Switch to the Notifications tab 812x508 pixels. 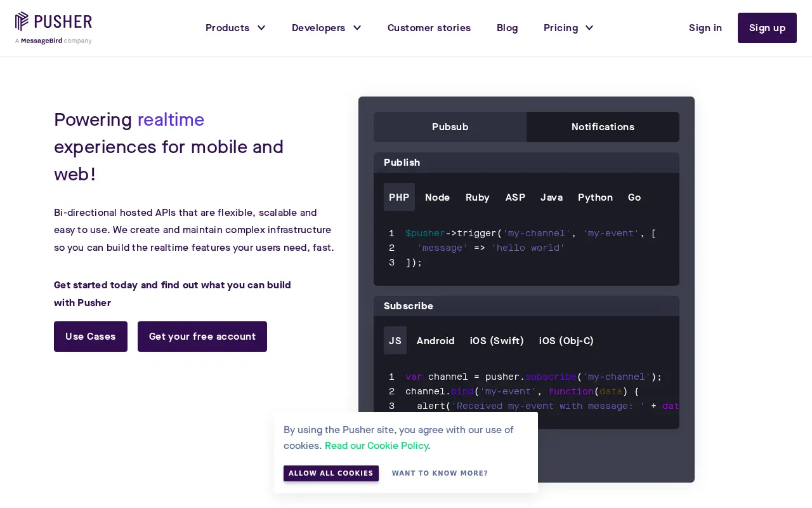[x=603, y=127]
